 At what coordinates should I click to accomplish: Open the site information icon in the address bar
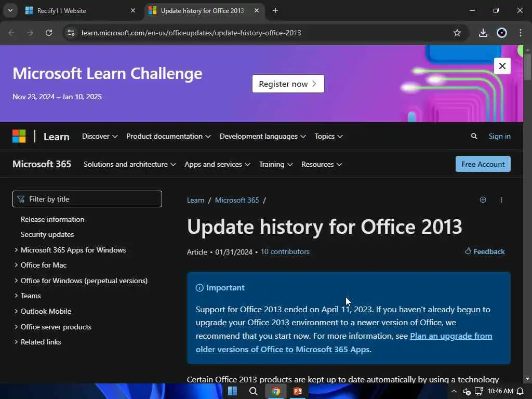[71, 33]
